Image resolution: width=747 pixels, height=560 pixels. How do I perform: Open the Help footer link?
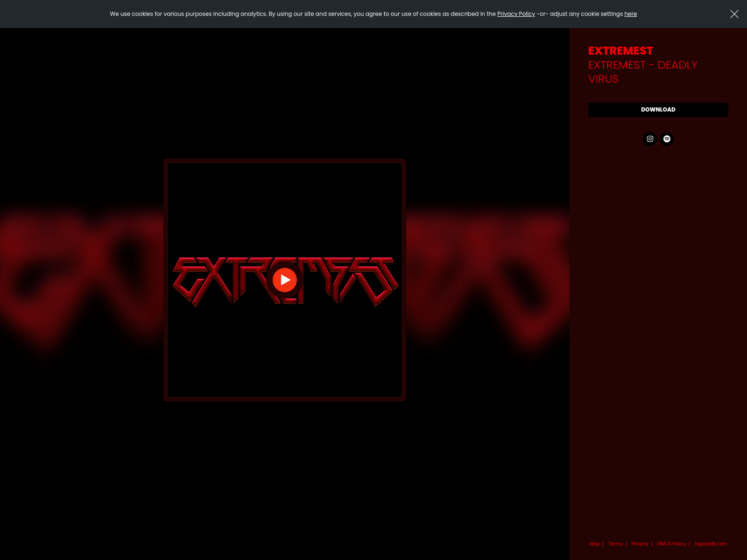pos(594,544)
